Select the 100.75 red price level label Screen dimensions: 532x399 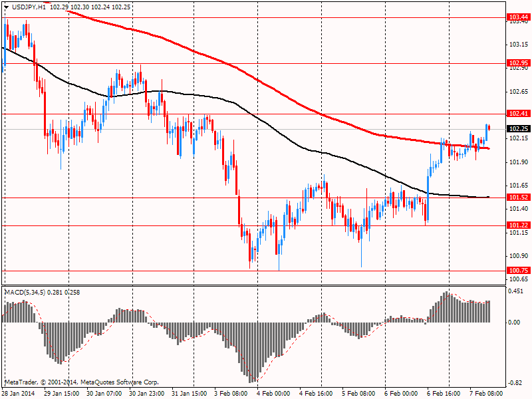click(x=519, y=270)
